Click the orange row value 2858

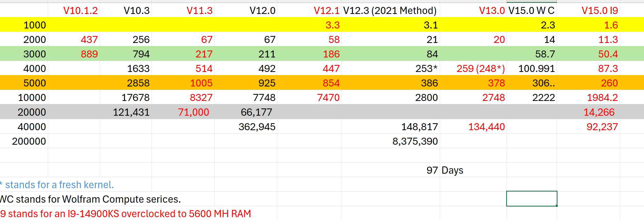coord(126,83)
